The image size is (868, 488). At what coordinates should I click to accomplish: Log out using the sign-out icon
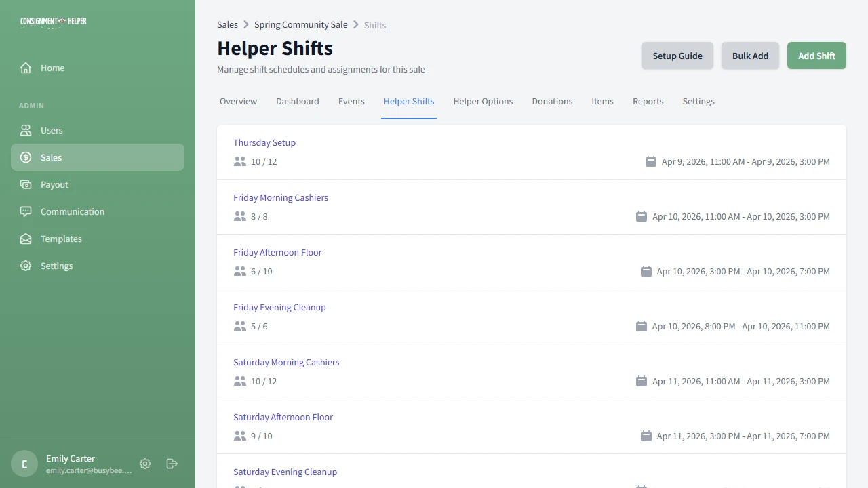pos(172,464)
